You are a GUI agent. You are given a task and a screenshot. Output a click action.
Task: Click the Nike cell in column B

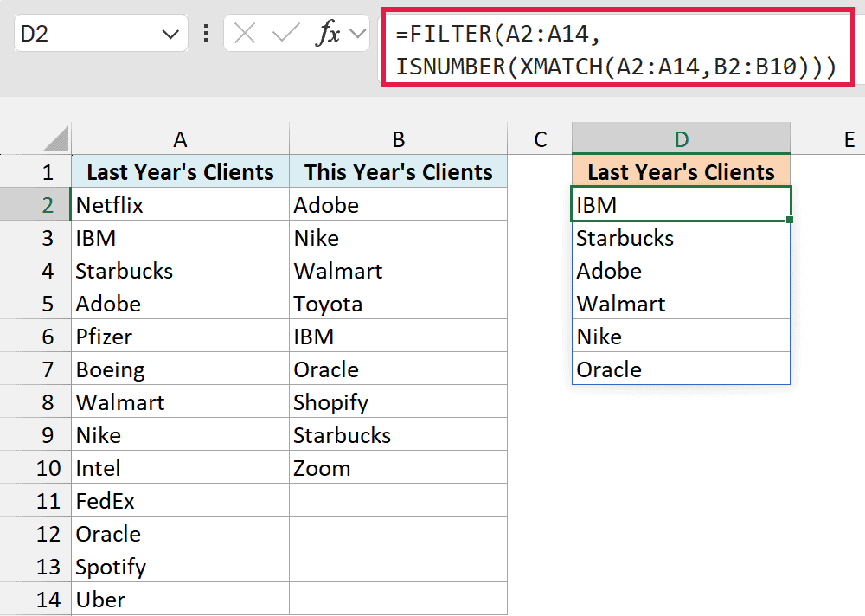coord(398,237)
